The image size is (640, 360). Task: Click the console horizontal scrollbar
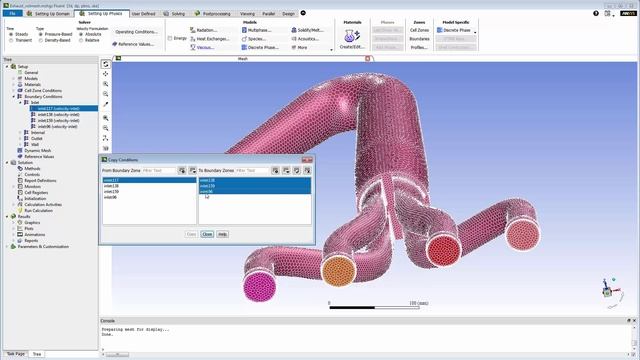click(x=117, y=354)
